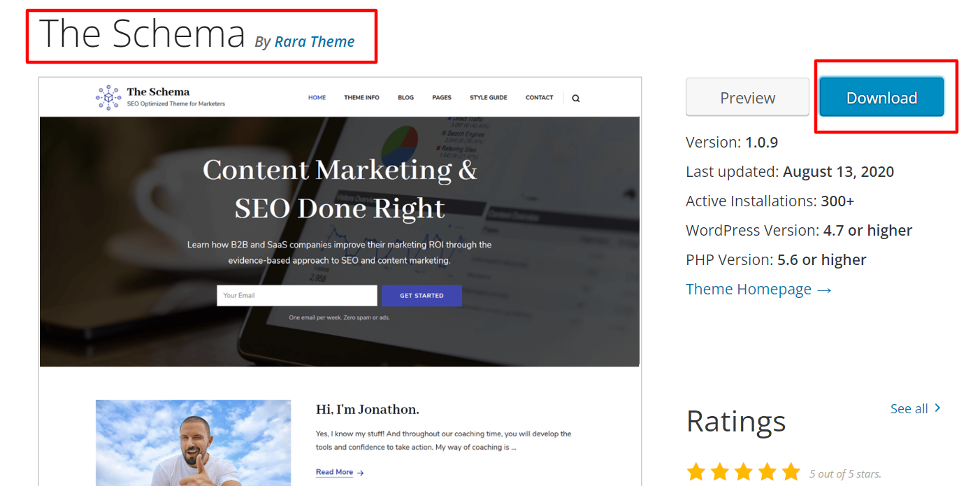The height and width of the screenshot is (486, 980).
Task: Click the arrow icon after Theme Homepage
Action: point(825,289)
